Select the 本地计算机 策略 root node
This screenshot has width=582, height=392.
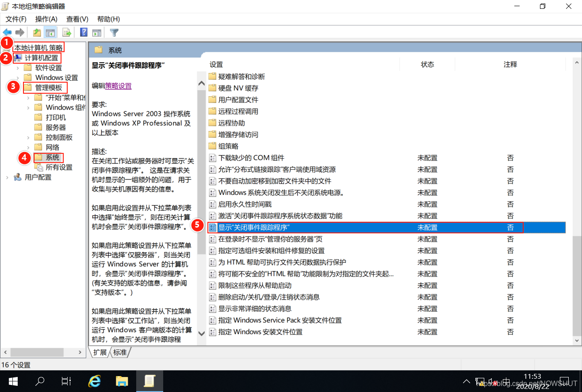click(x=38, y=47)
